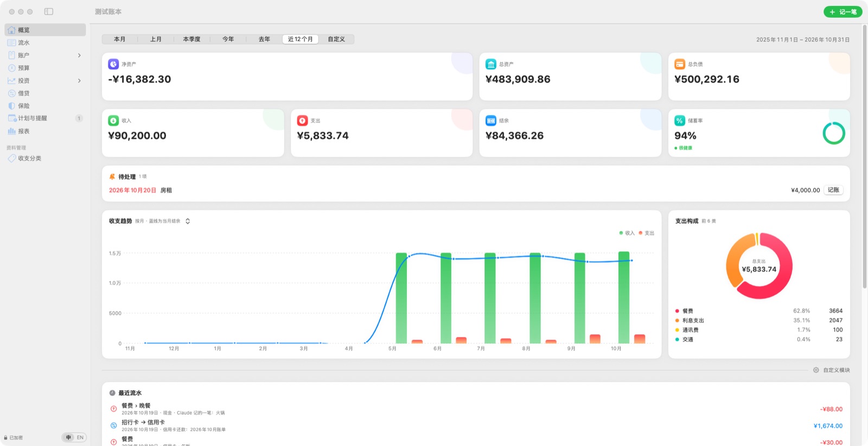Switch input language to EN
Viewport: 868px width, 446px height.
click(x=80, y=437)
